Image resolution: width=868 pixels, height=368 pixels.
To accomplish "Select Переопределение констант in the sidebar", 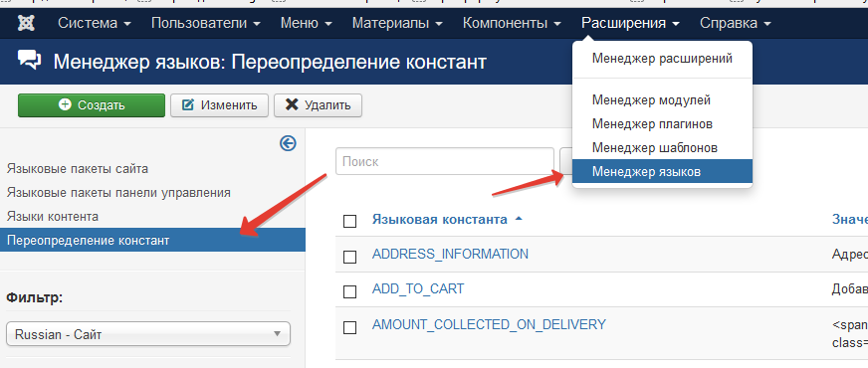I will (x=152, y=240).
